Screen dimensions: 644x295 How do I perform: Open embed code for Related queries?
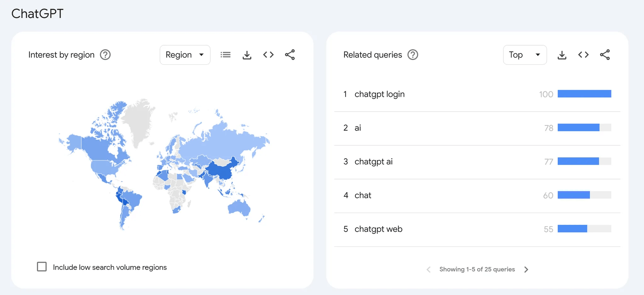(x=583, y=55)
